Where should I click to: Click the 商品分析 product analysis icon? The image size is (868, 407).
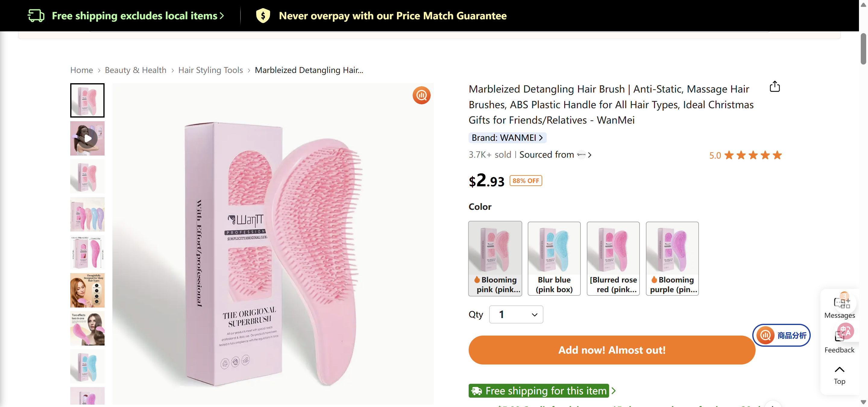(766, 335)
